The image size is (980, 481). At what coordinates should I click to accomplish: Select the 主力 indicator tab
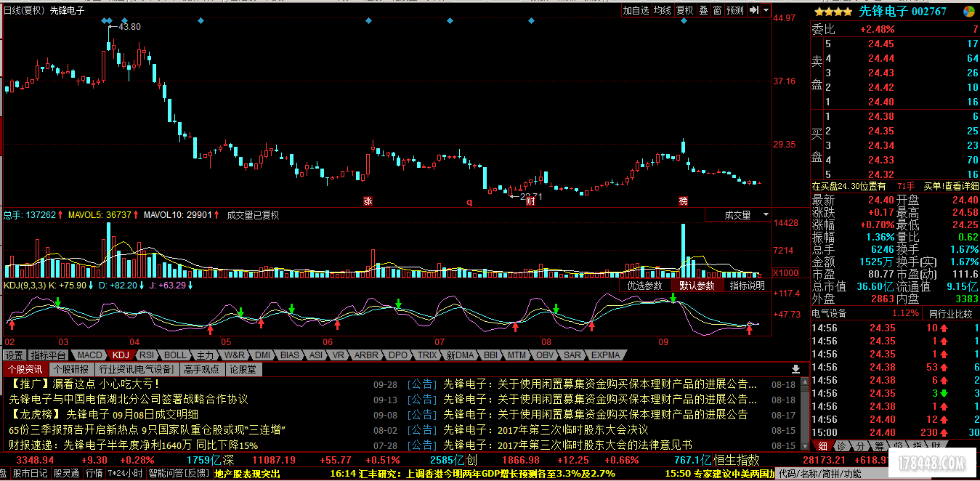coord(206,355)
